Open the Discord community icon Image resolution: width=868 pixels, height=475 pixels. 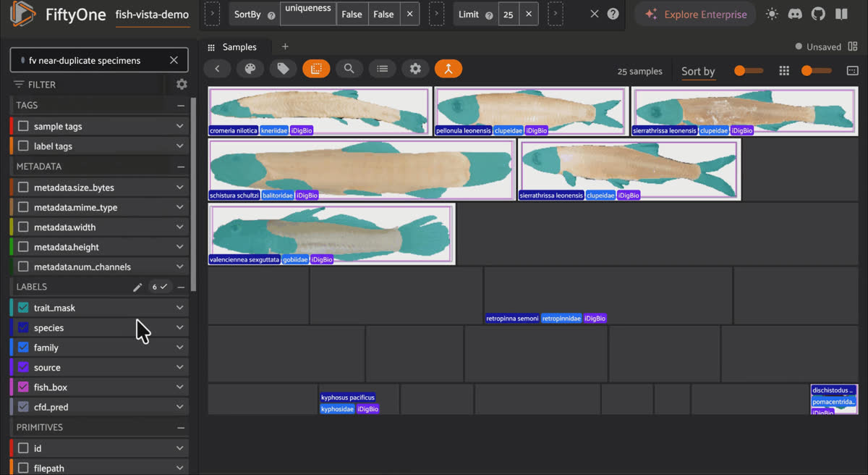[x=795, y=14]
